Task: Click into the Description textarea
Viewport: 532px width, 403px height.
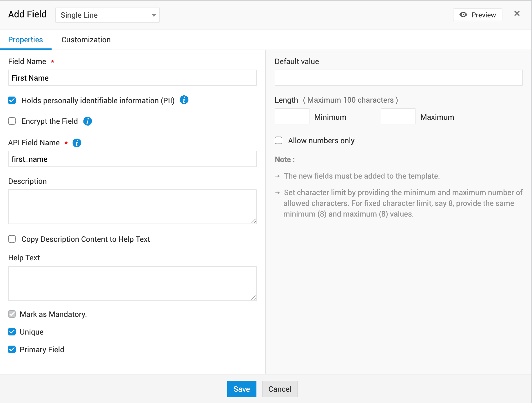Action: point(132,206)
